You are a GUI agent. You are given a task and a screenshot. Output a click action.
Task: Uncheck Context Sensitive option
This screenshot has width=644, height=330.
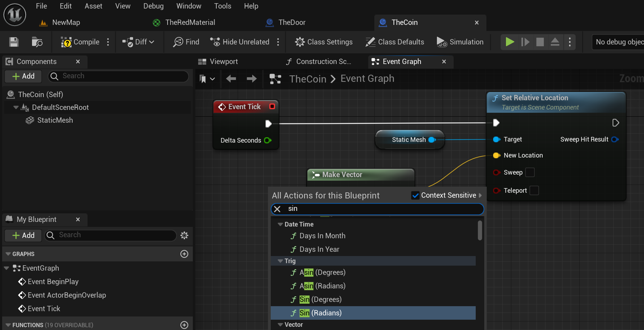point(415,195)
